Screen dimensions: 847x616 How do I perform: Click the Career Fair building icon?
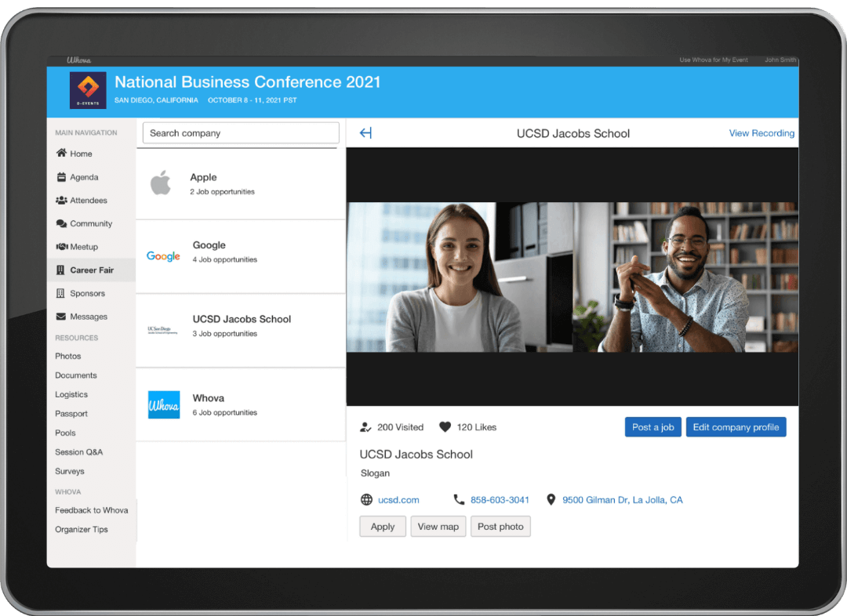tap(60, 270)
